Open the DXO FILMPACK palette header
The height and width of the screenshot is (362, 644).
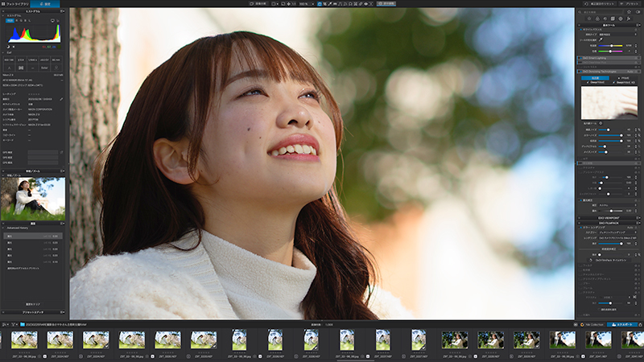(609, 223)
